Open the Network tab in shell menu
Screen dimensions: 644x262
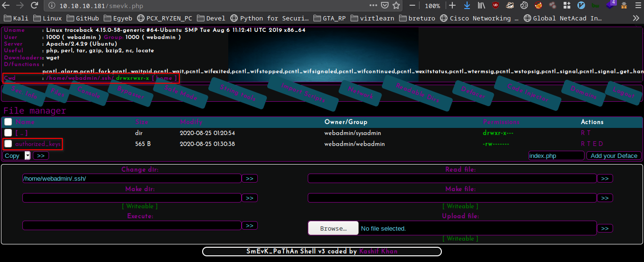[361, 92]
